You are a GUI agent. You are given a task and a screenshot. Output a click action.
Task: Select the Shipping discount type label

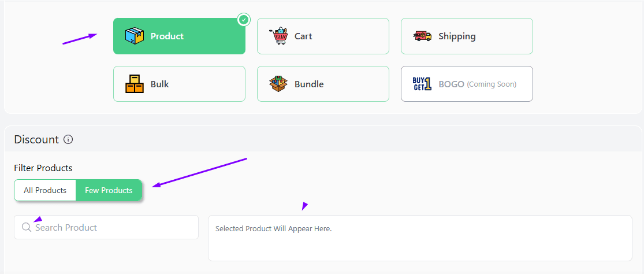[x=457, y=36]
